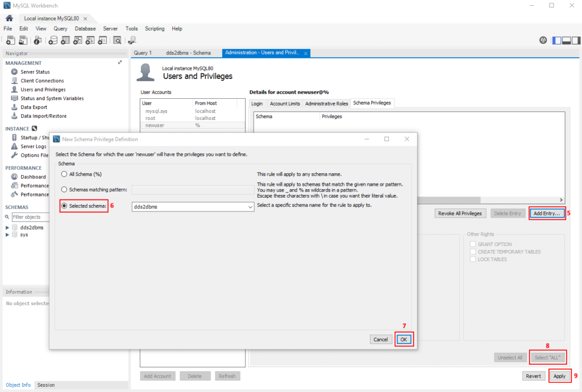This screenshot has width=582, height=392.
Task: Click the Home icon tab
Action: [x=9, y=18]
